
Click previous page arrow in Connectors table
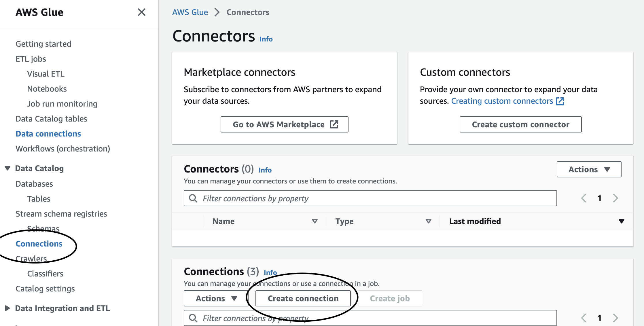coord(584,198)
